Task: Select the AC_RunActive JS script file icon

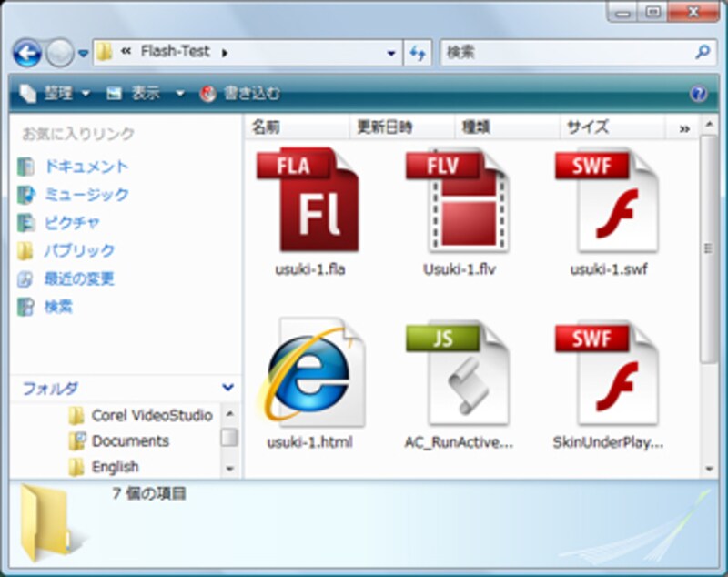Action: click(458, 373)
